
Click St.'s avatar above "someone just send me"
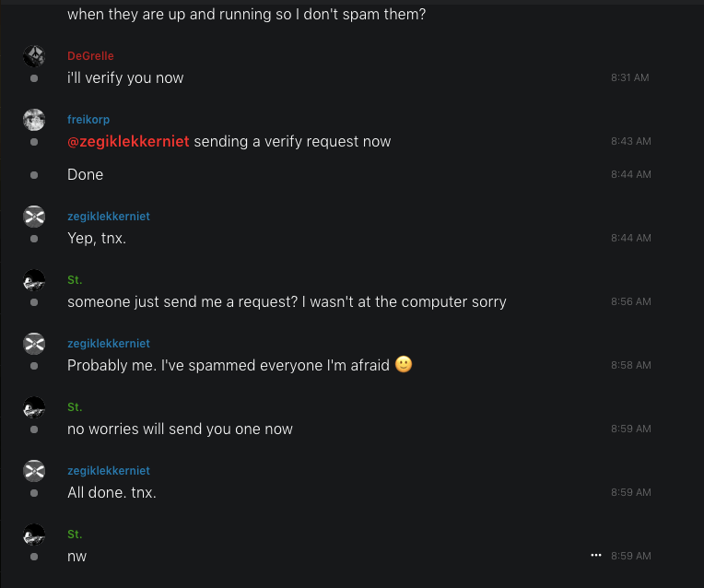click(x=34, y=280)
